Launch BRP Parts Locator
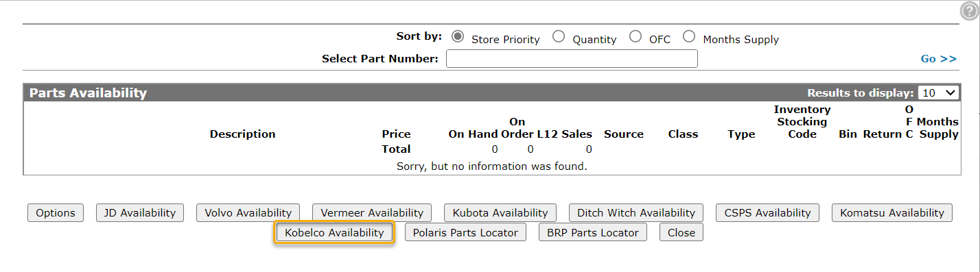This screenshot has width=980, height=272. [x=593, y=233]
